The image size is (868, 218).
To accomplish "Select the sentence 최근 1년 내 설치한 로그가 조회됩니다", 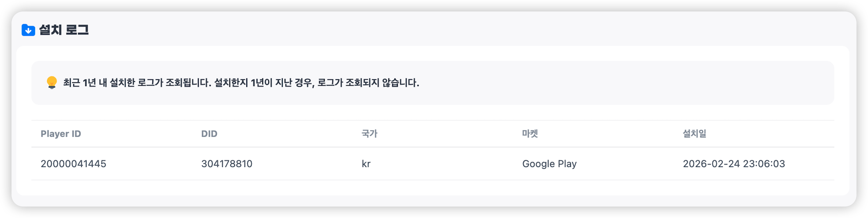I will [x=137, y=83].
